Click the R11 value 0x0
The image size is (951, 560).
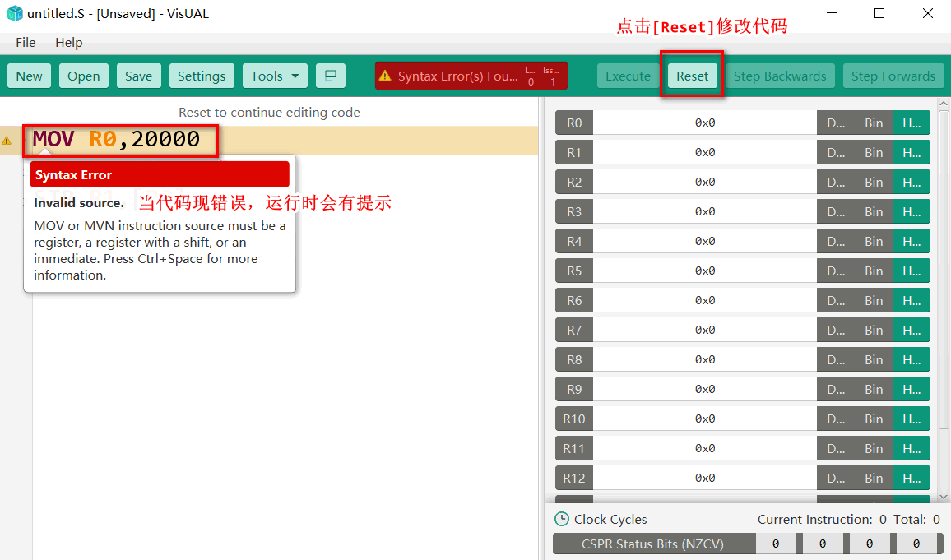coord(705,448)
